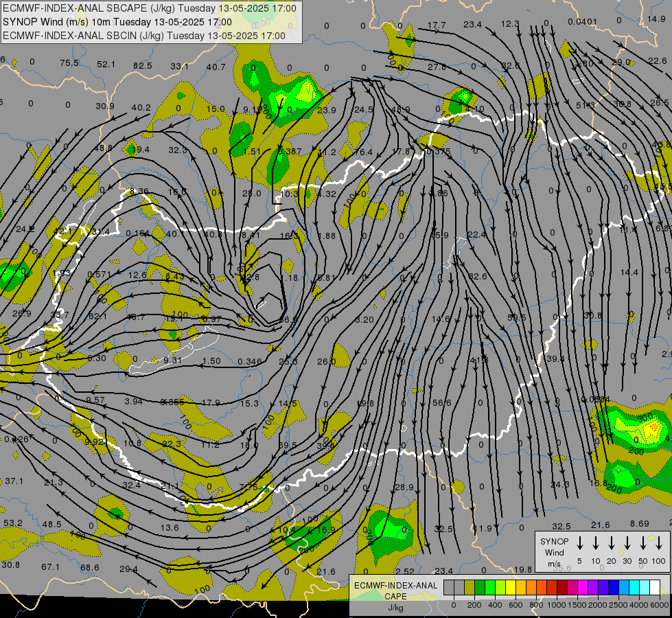Click the map value 14.9

(x=656, y=19)
